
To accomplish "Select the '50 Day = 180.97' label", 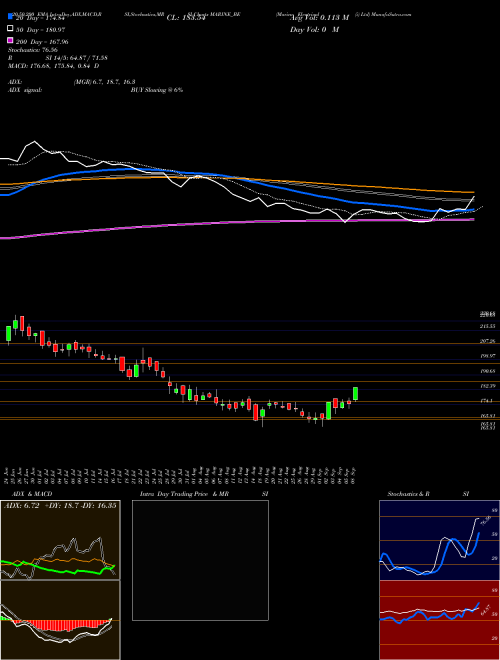I will [41, 30].
